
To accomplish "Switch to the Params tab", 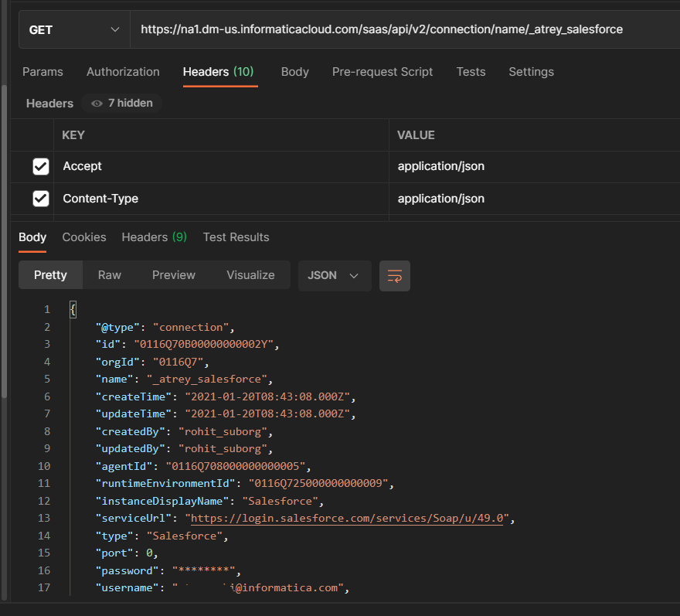I will [42, 72].
